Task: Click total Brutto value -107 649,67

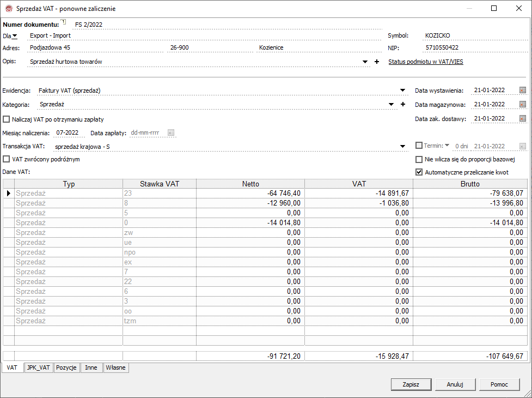Action: tap(470, 356)
